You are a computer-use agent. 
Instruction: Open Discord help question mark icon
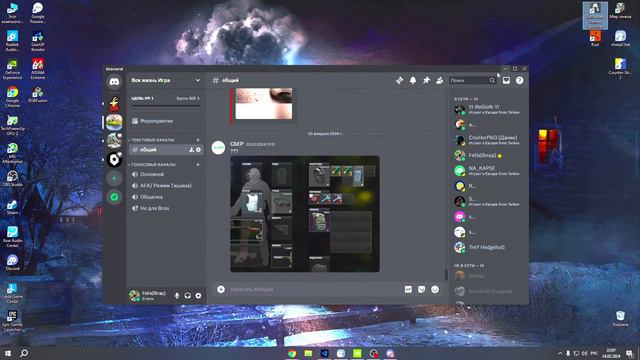520,80
